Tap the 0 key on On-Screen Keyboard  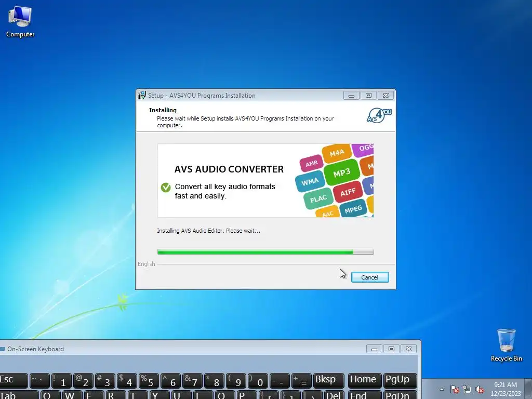point(258,381)
